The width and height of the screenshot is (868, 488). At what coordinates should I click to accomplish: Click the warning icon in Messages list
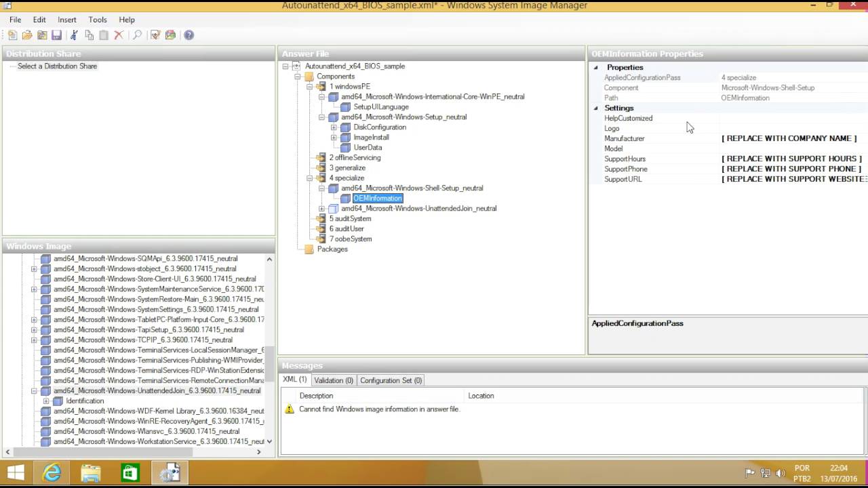(x=290, y=409)
